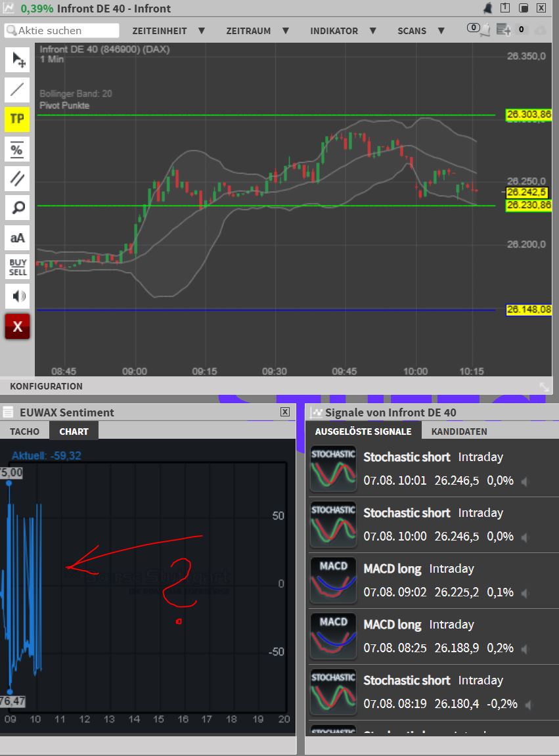Toggle chart sound speaker icon

click(17, 296)
